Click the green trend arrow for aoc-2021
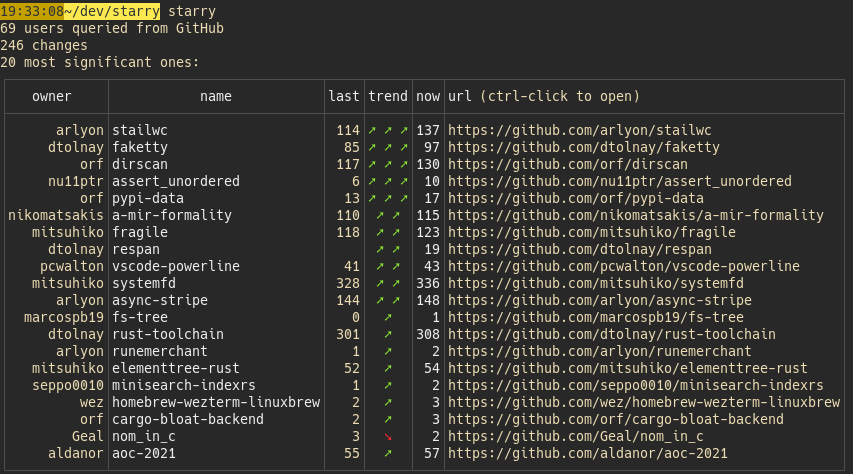The image size is (853, 474). [x=388, y=453]
